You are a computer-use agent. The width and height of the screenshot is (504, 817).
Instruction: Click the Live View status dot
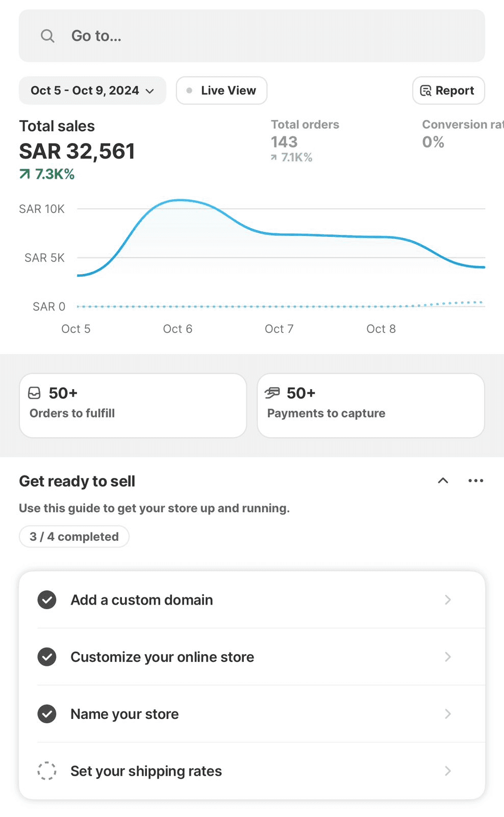click(x=189, y=90)
